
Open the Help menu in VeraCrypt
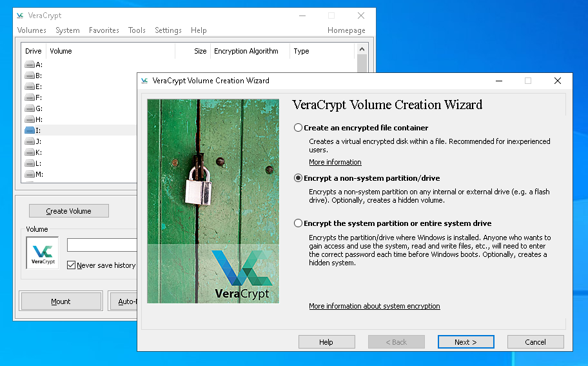coord(199,30)
